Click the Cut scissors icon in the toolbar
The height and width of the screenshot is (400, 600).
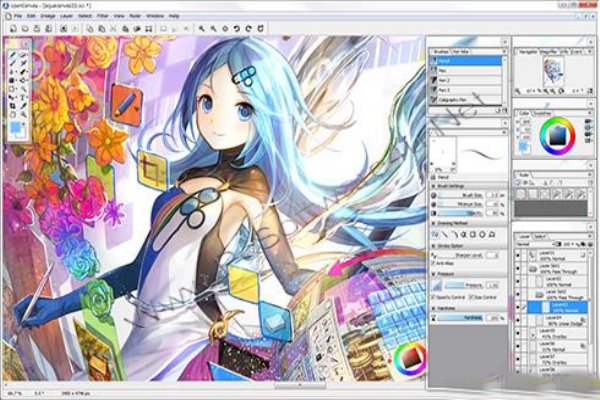[x=113, y=29]
